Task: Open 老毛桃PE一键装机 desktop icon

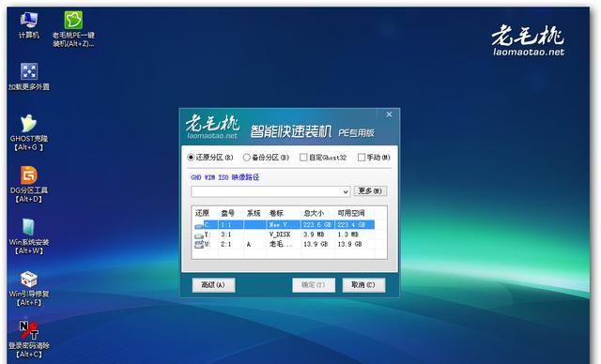Action: [73, 29]
